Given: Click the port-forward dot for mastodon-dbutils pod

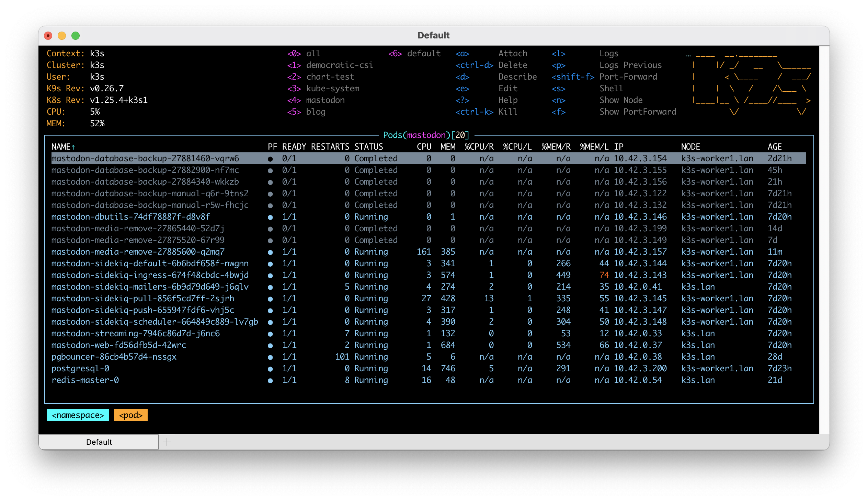Looking at the screenshot, I should [x=270, y=218].
